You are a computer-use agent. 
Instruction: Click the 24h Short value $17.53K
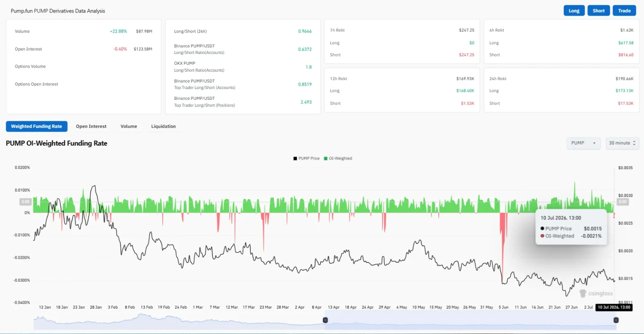point(625,103)
